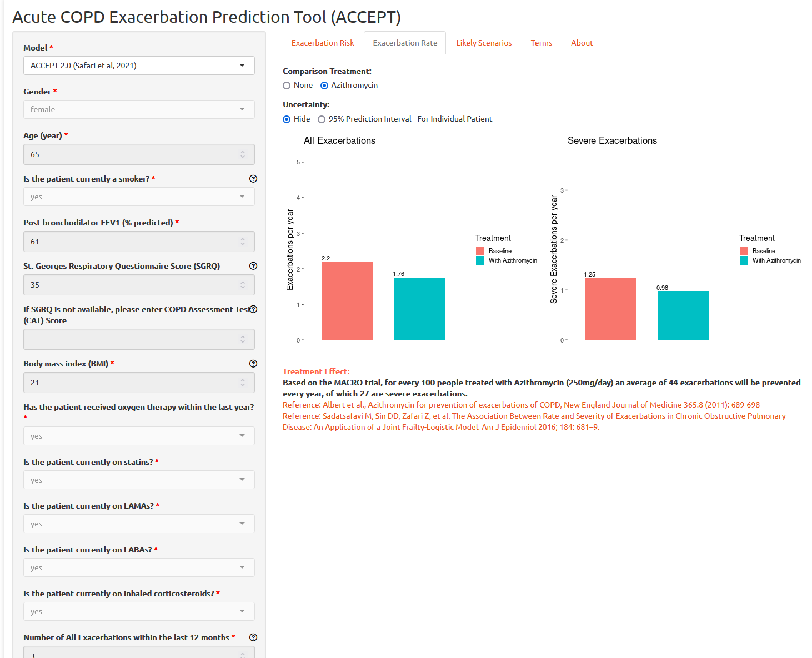Open the Model dropdown ACCEPT 2.0
Image resolution: width=812 pixels, height=658 pixels.
click(x=139, y=66)
